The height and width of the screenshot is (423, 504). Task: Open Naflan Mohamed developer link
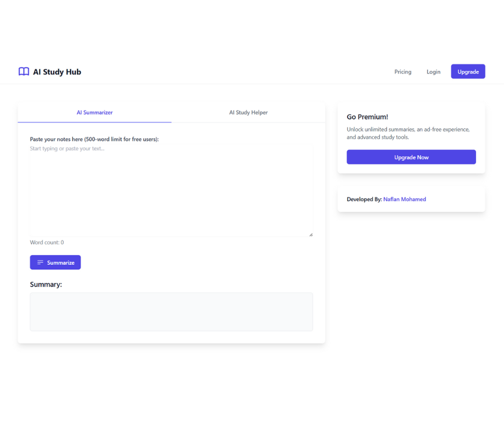(404, 199)
